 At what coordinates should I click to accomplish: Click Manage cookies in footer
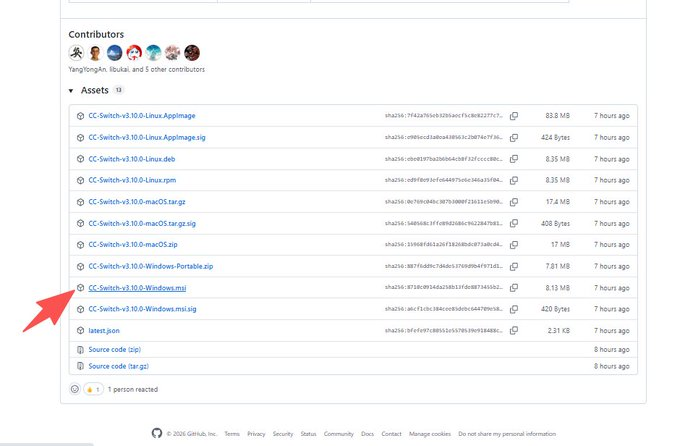point(430,434)
